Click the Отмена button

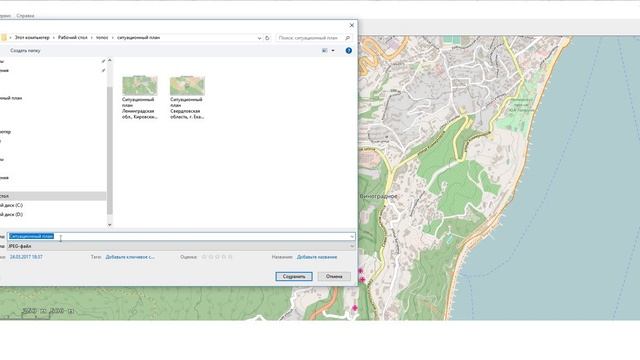point(334,276)
